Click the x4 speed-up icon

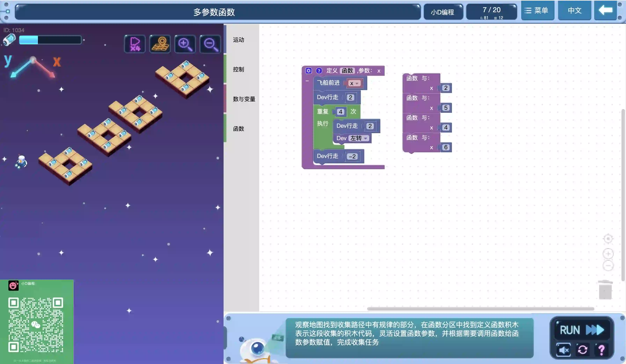[x=135, y=44]
